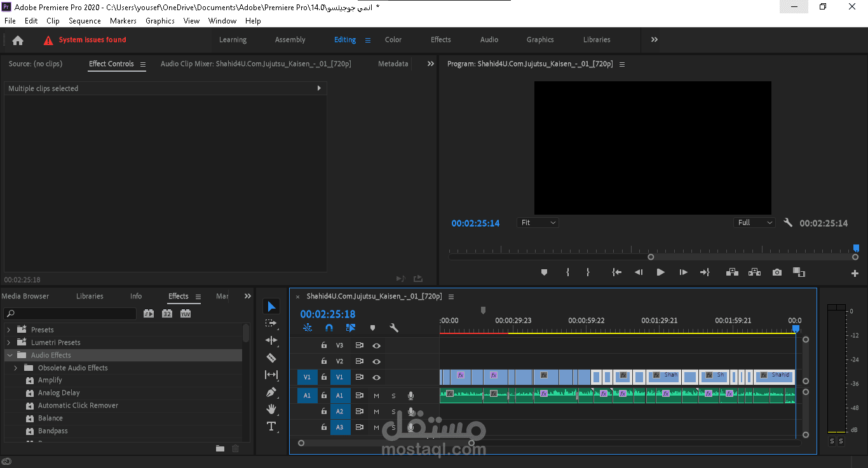Click Mark Out in the Program monitor

click(588, 272)
